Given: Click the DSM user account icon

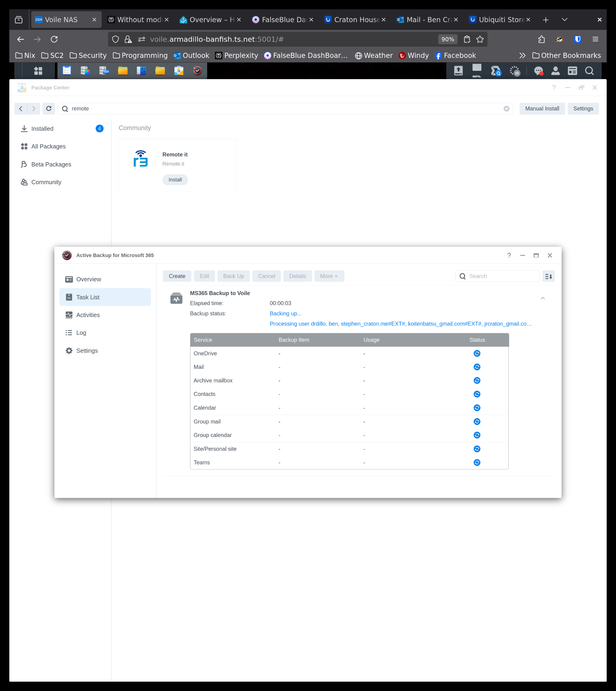Looking at the screenshot, I should 555,71.
